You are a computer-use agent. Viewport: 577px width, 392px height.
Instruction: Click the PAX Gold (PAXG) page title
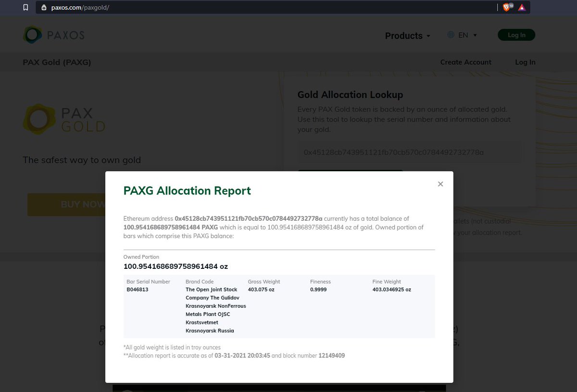(x=57, y=62)
